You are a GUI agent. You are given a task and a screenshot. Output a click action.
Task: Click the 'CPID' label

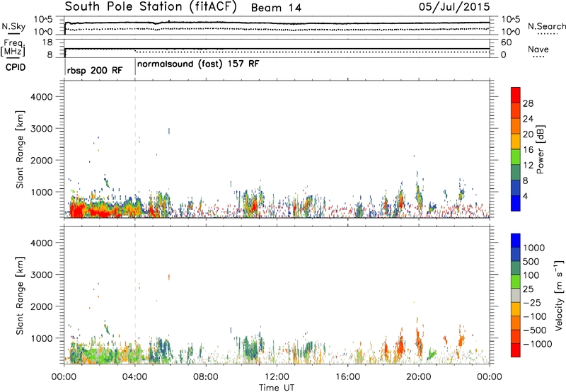(16, 67)
